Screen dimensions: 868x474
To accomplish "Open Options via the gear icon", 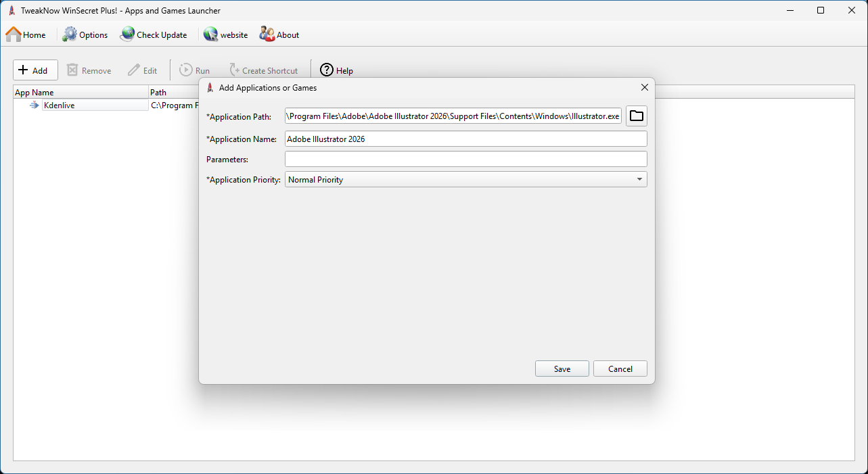I will (x=70, y=34).
